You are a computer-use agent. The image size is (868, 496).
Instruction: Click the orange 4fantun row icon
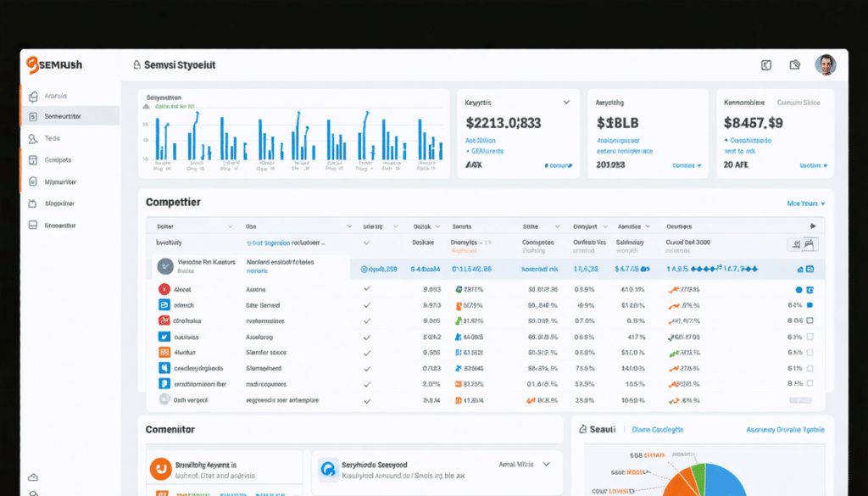click(x=164, y=352)
